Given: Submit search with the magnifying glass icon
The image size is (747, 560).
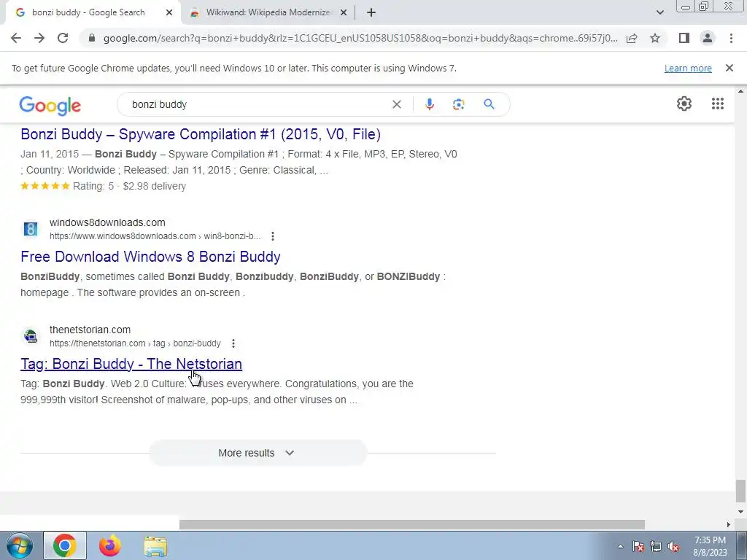Looking at the screenshot, I should 489,104.
